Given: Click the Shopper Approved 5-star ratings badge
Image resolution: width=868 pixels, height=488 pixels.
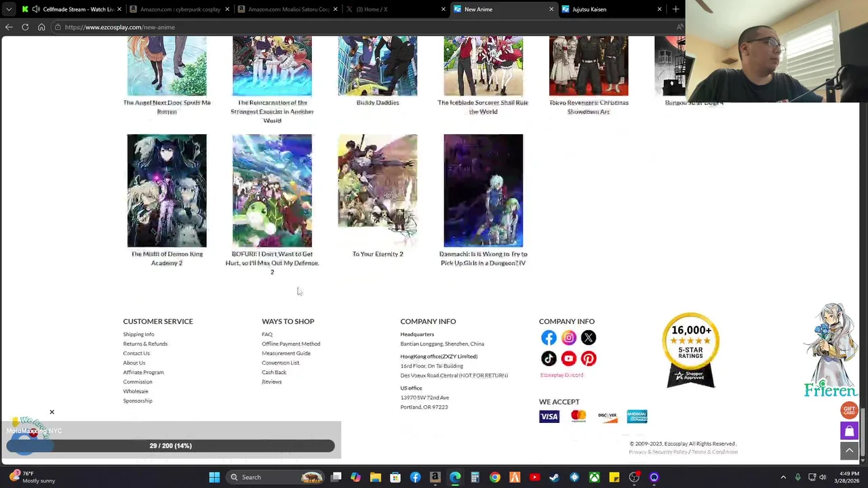Looking at the screenshot, I should pyautogui.click(x=690, y=350).
